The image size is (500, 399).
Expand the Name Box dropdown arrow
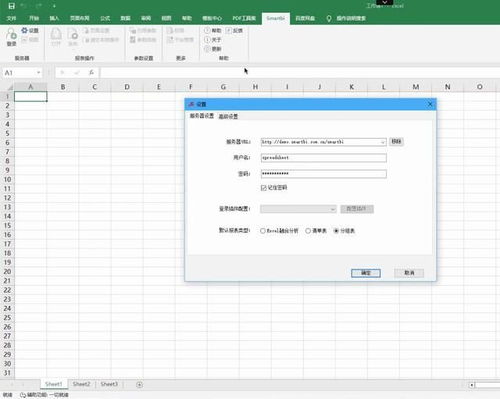click(39, 72)
